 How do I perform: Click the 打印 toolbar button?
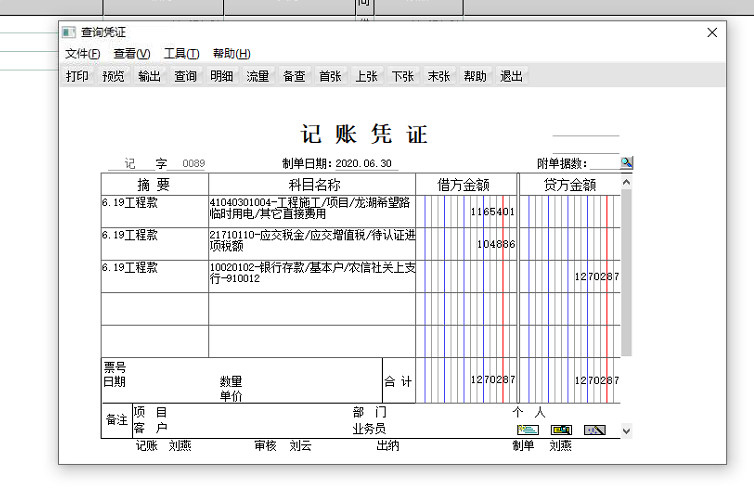pos(77,76)
